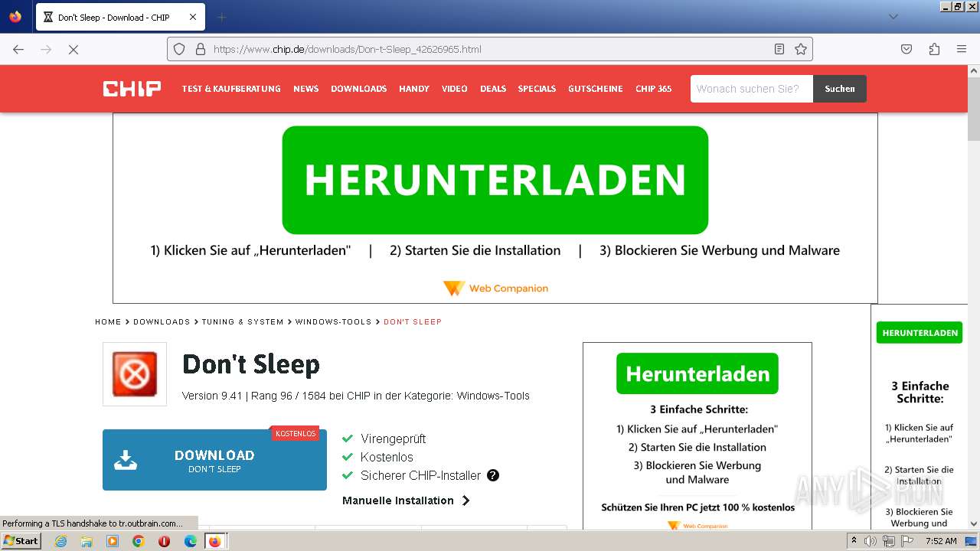Click the vertical scrollbar thumb

974,109
